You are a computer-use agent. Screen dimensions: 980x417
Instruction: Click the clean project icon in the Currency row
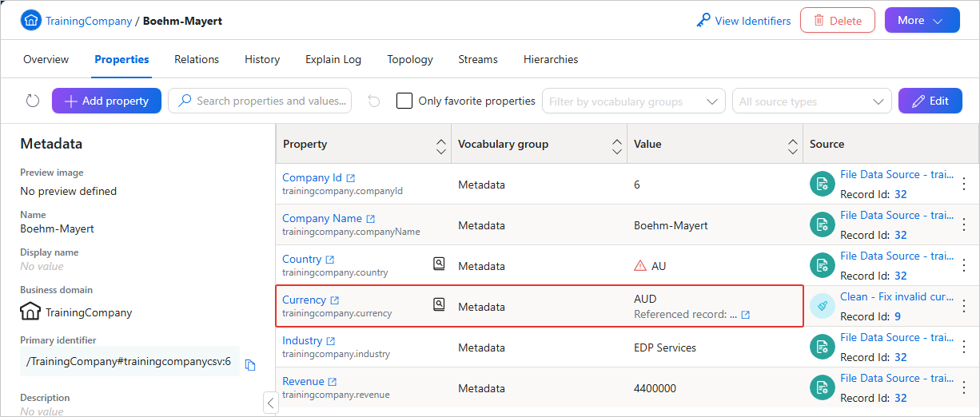(x=823, y=307)
